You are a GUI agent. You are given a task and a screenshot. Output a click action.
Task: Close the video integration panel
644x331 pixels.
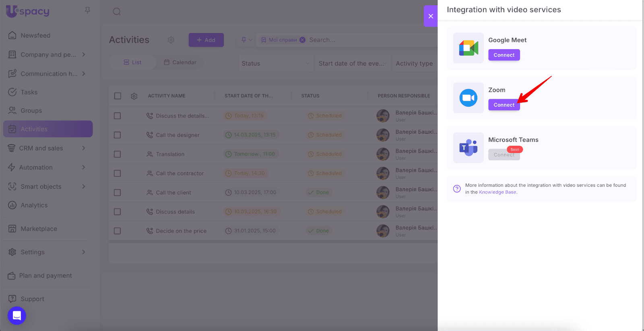pyautogui.click(x=431, y=16)
